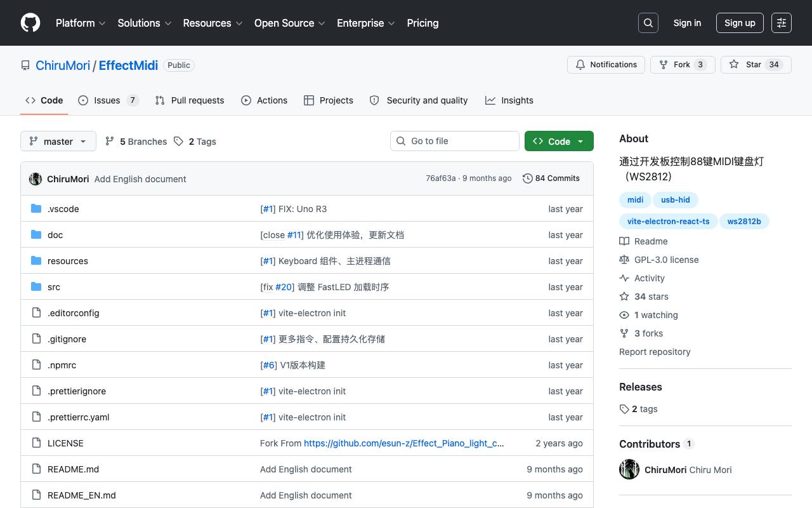This screenshot has width=812, height=508.
Task: Click the repository icon beside ChiruMori
Action: click(x=25, y=65)
